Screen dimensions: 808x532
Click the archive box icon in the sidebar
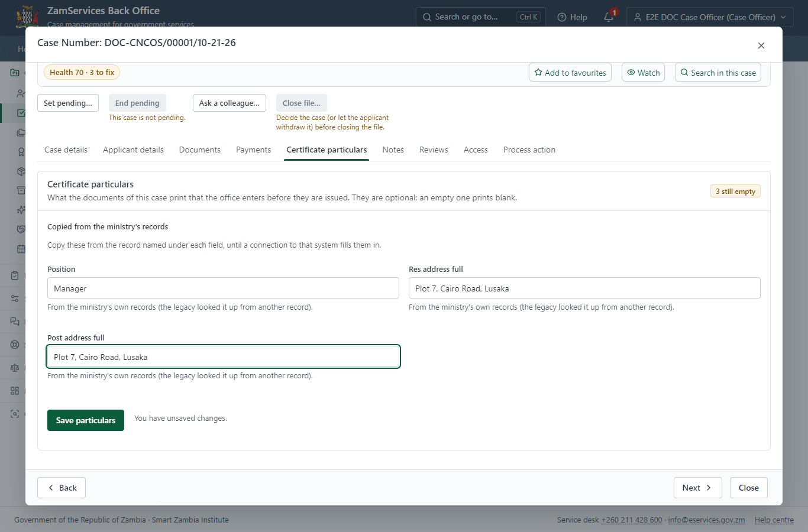coord(21,191)
